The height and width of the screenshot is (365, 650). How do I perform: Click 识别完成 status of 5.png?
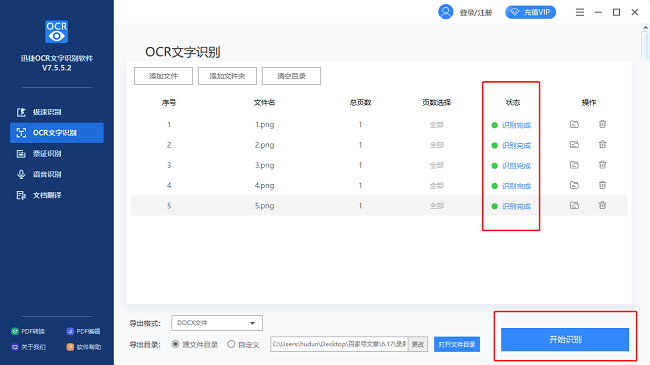click(516, 207)
